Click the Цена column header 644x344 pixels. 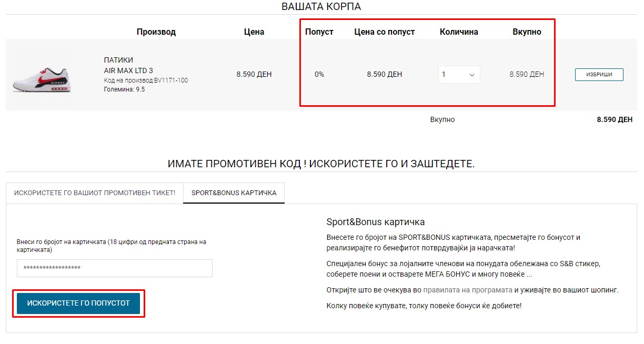[254, 32]
